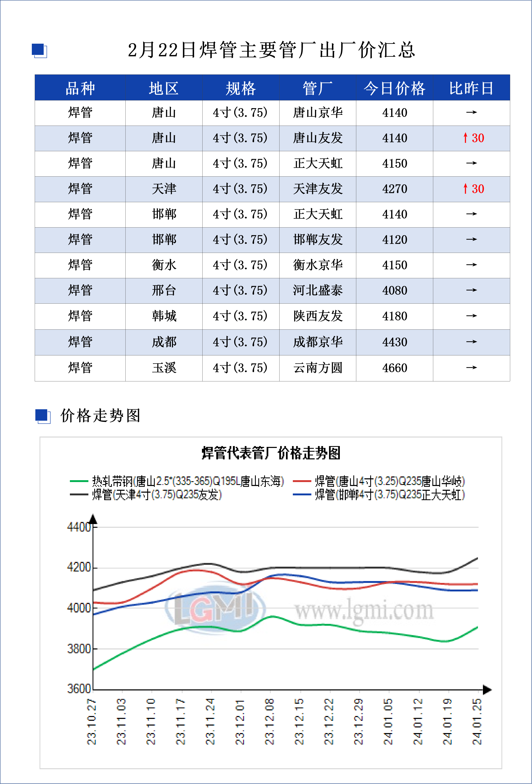Click the blue square icon beside 价格走势图
This screenshot has width=532, height=784.
click(42, 416)
